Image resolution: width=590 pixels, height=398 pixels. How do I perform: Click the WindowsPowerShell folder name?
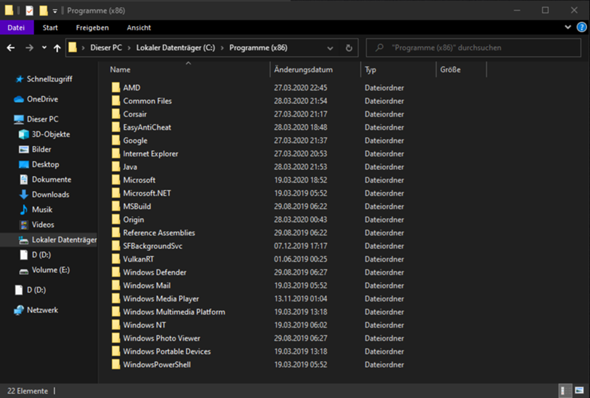157,365
